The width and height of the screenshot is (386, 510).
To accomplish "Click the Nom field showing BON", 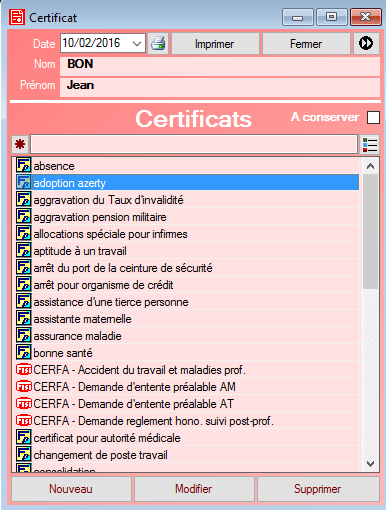I will (220, 66).
